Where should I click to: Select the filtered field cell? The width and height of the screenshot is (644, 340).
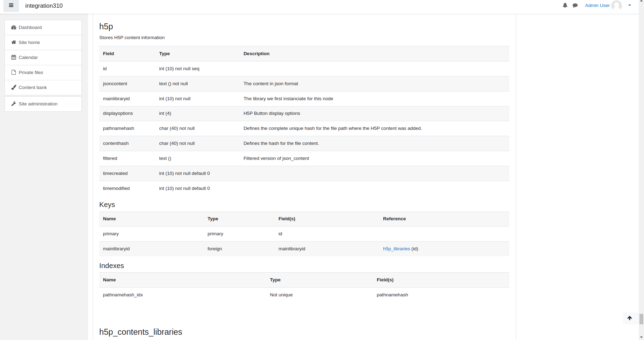110,158
